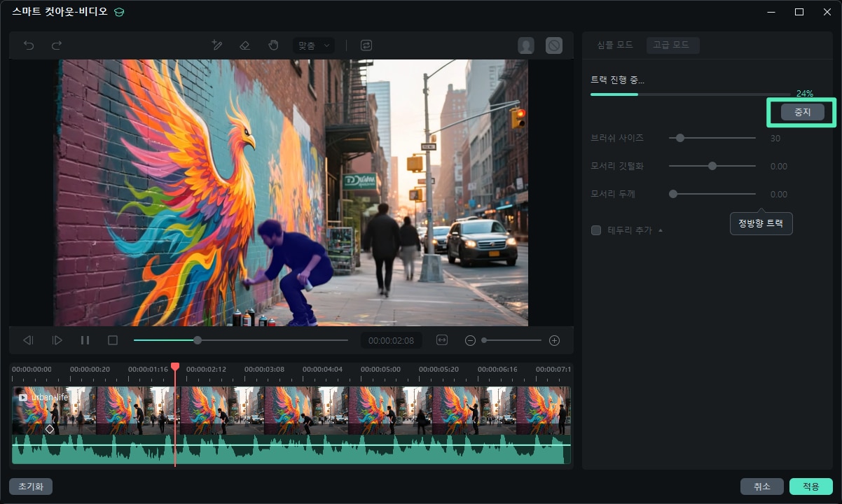Switch to the 고급 모드 tab
The height and width of the screenshot is (504, 842).
coord(672,45)
